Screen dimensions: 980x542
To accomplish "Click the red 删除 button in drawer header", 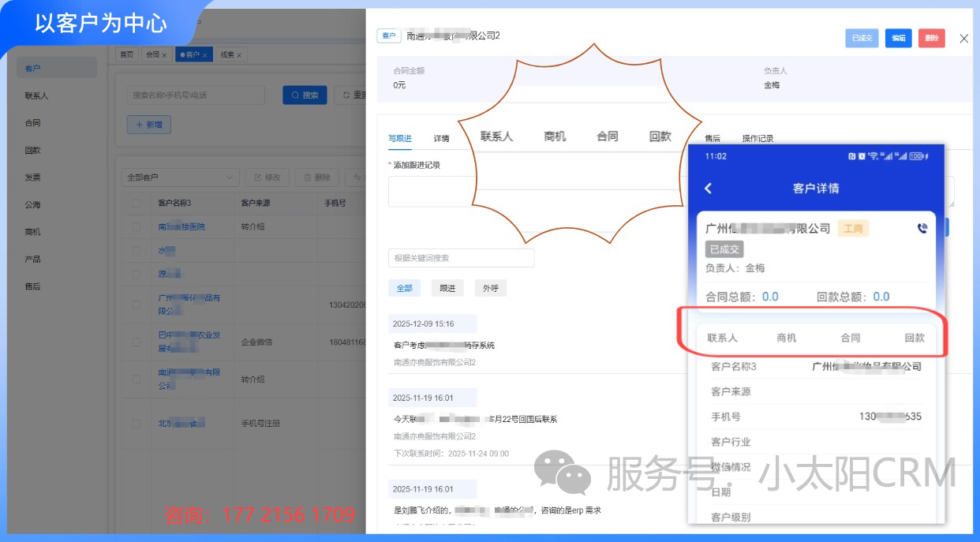I will (x=931, y=38).
